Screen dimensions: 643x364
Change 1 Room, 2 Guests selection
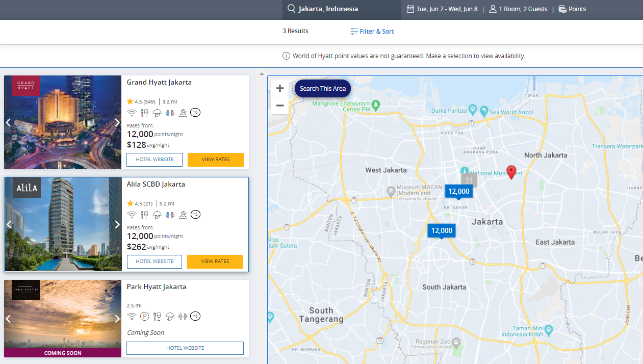[518, 9]
